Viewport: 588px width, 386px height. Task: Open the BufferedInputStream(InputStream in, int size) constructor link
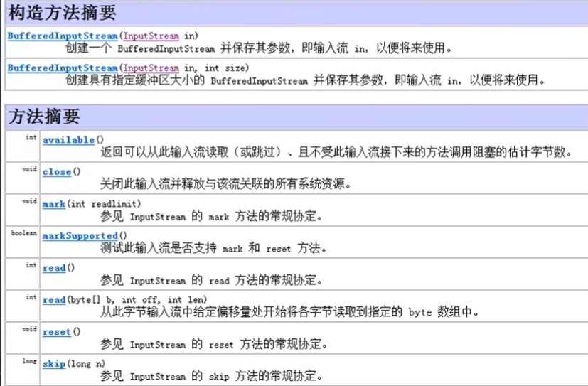tap(63, 68)
